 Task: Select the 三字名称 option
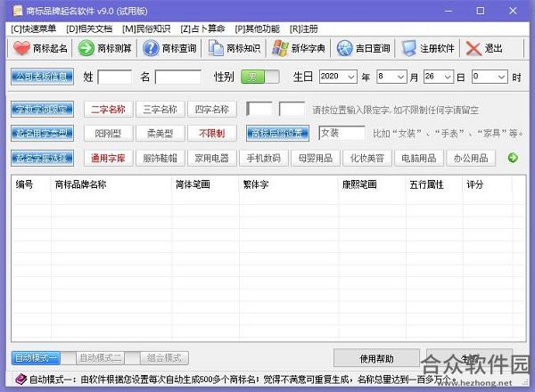tap(160, 110)
